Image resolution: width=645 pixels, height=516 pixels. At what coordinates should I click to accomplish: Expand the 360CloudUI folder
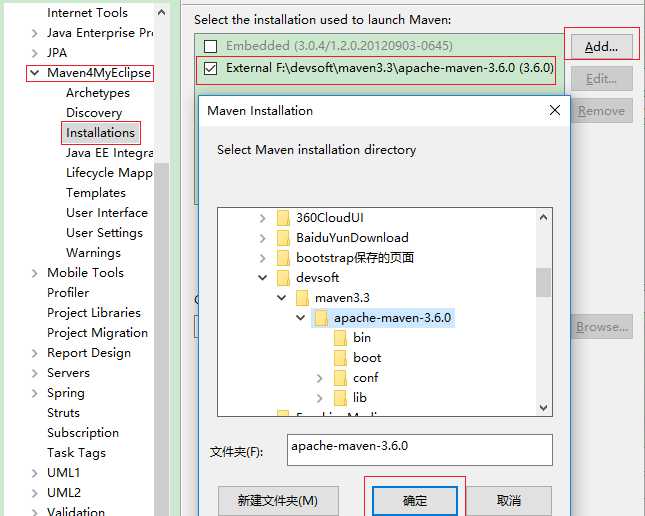262,218
